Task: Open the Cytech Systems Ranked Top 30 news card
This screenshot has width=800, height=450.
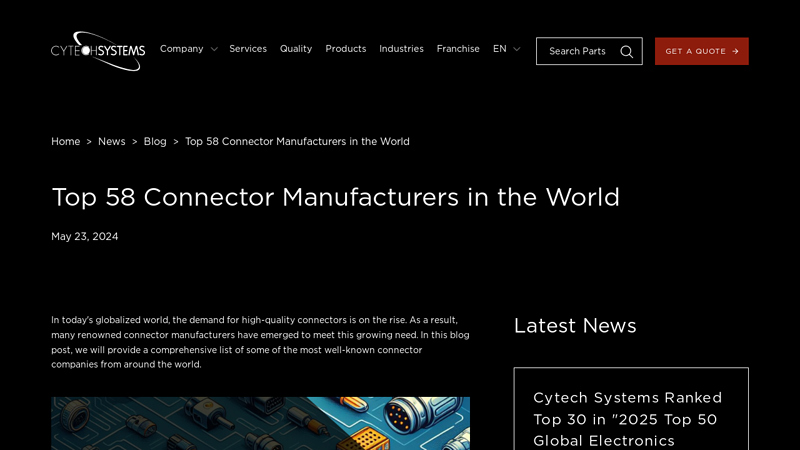Action: click(x=631, y=409)
